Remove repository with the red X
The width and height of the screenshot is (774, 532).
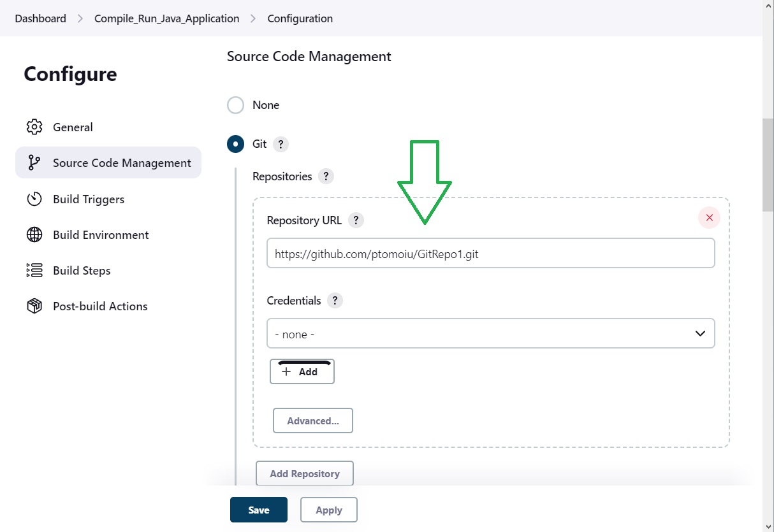pyautogui.click(x=709, y=218)
